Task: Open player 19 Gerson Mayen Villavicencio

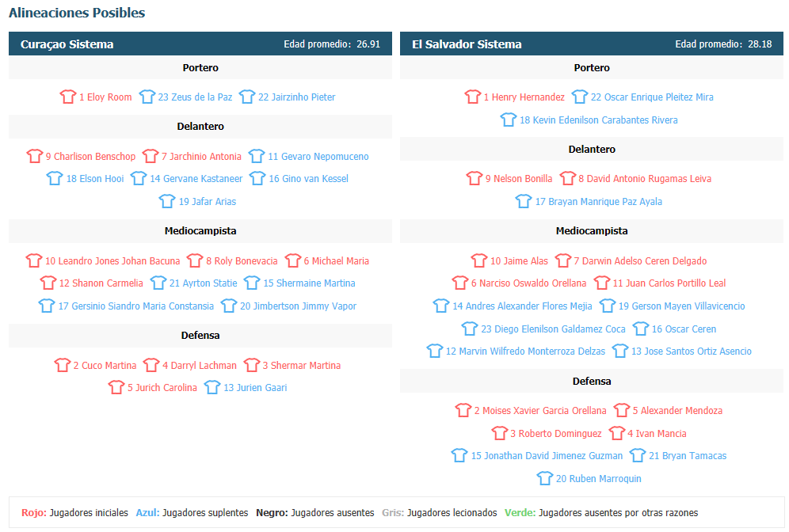Action: click(681, 306)
